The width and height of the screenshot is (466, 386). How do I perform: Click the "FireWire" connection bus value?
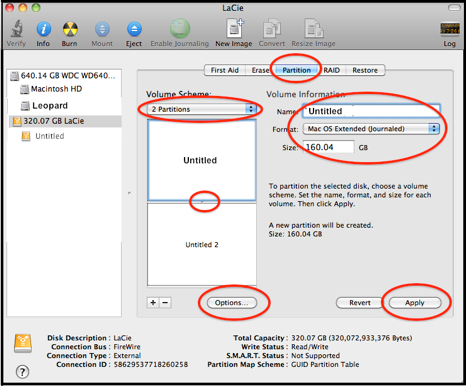[x=127, y=347]
